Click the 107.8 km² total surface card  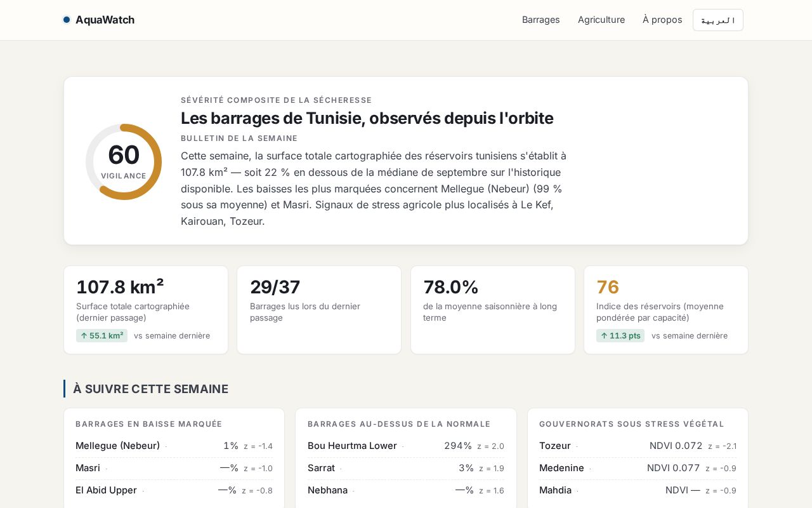pyautogui.click(x=146, y=310)
